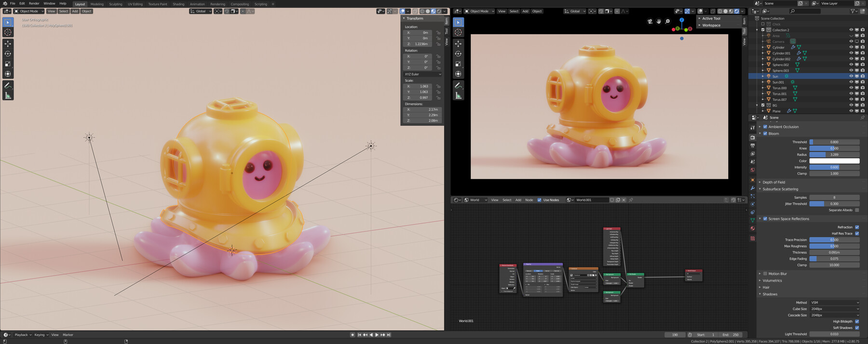Select the Measure tool in the left viewport
The width and height of the screenshot is (868, 344).
[x=8, y=96]
